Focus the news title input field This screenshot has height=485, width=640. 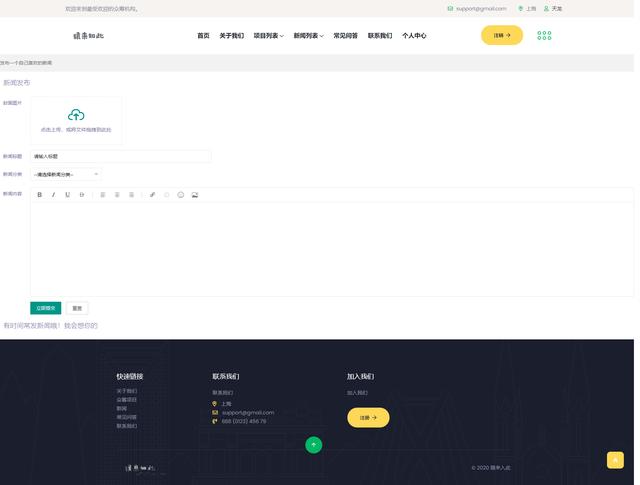click(121, 156)
